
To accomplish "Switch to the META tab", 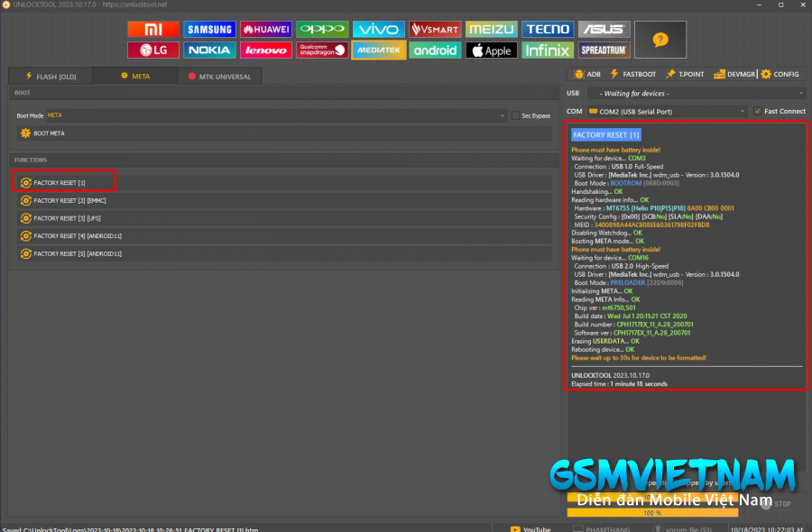I will [135, 76].
